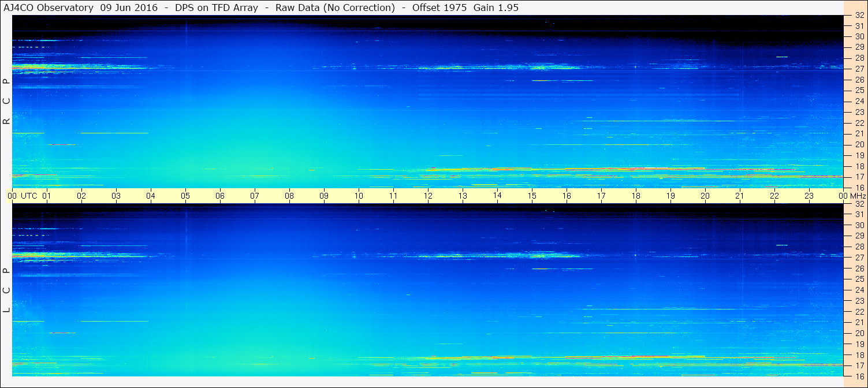Choose the 21 MHz tick of RCP panel
Viewport: 868px width, 388px height.
[859, 133]
